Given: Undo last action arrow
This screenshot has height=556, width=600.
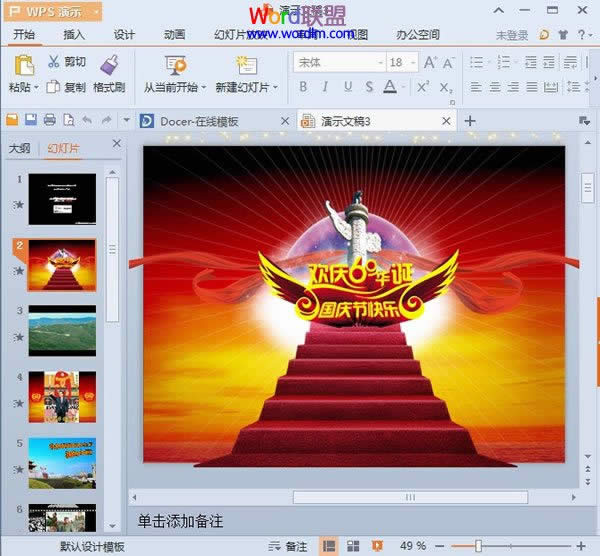Looking at the screenshot, I should pyautogui.click(x=87, y=120).
